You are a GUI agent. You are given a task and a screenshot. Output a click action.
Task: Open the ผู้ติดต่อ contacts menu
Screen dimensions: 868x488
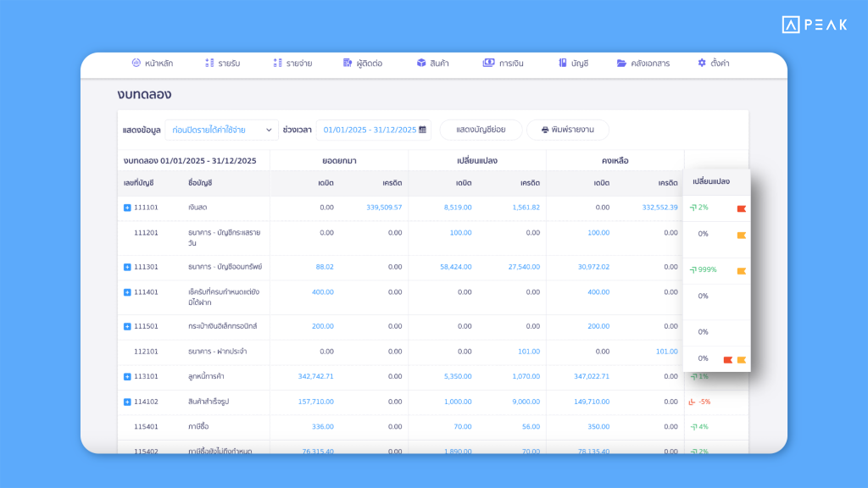363,63
